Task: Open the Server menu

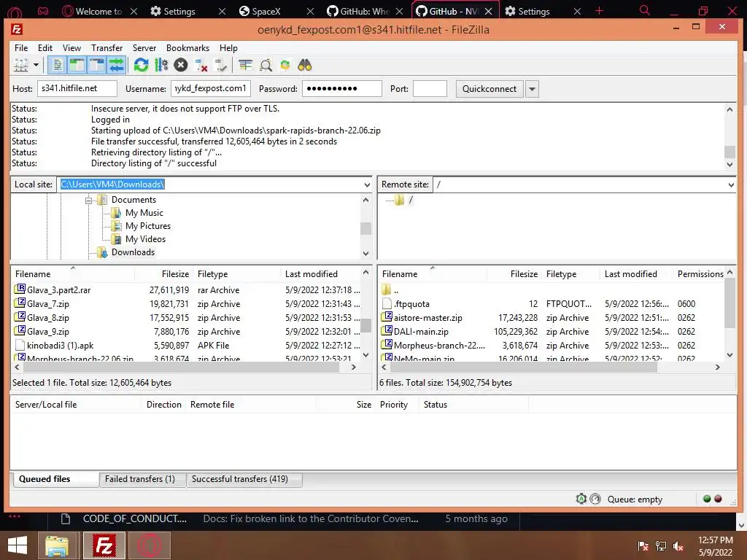Action: pyautogui.click(x=144, y=48)
